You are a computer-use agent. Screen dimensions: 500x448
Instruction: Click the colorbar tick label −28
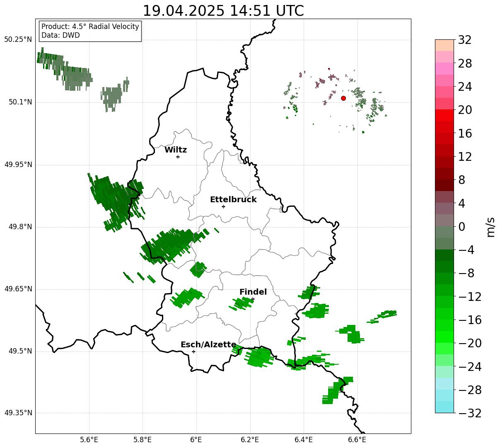tap(470, 390)
